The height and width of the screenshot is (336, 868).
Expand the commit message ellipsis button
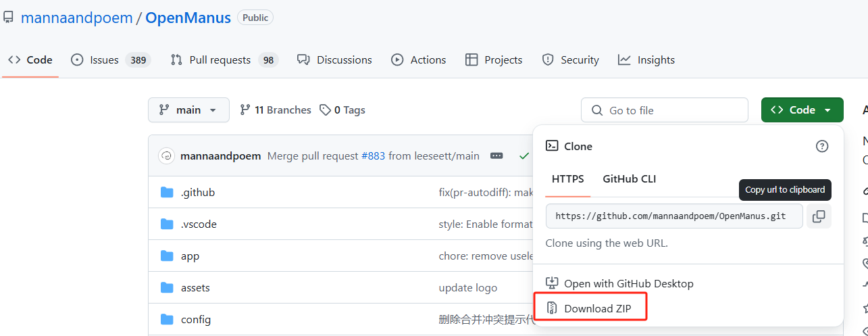tap(496, 156)
